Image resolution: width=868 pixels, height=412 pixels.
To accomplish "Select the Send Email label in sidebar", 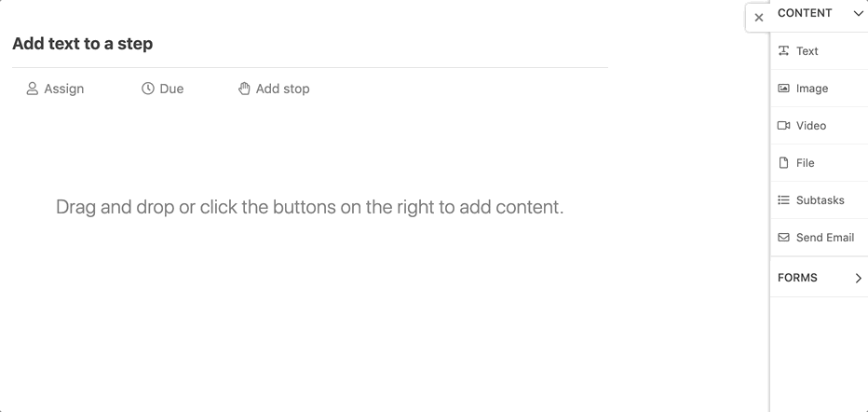I will [x=824, y=238].
